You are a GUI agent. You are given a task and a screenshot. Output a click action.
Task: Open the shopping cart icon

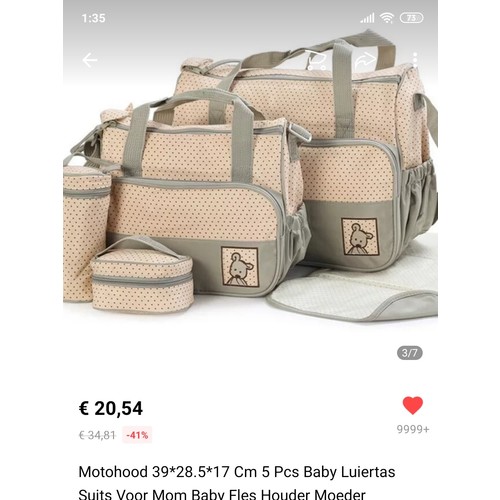click(x=317, y=60)
